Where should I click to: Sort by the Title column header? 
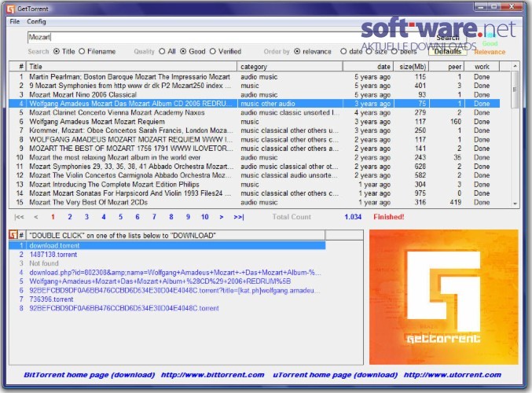pyautogui.click(x=132, y=67)
